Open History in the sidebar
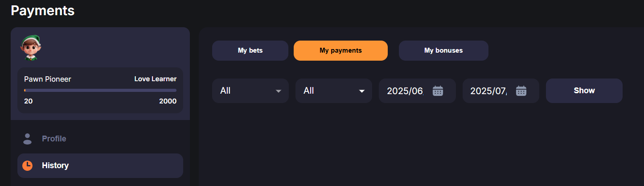Image resolution: width=644 pixels, height=186 pixels. [55, 165]
